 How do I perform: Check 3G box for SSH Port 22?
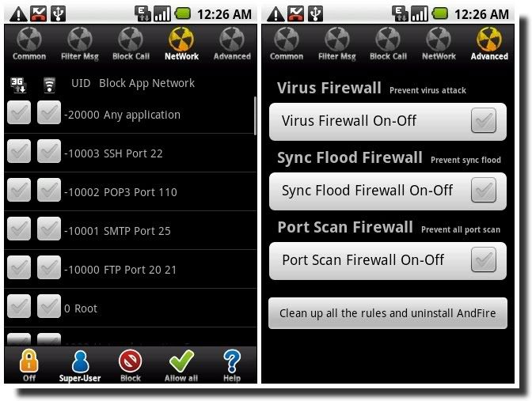click(x=19, y=151)
